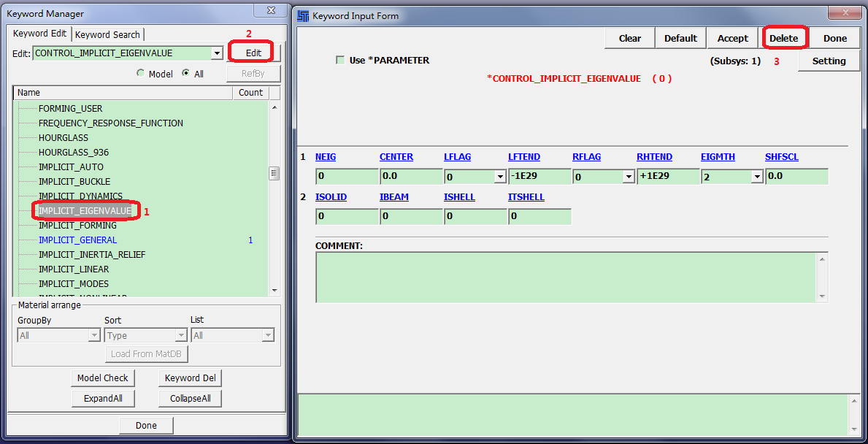Select the All radio button
This screenshot has width=868, height=444.
[x=185, y=73]
